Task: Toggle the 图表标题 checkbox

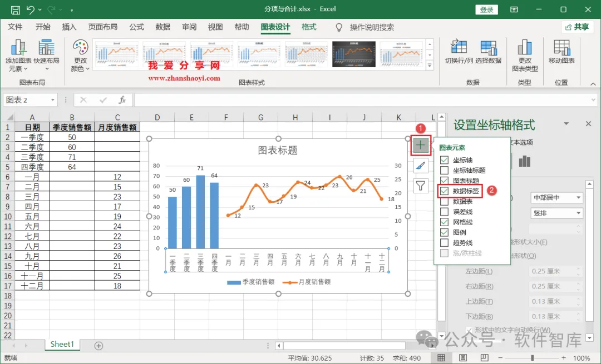Action: [444, 181]
